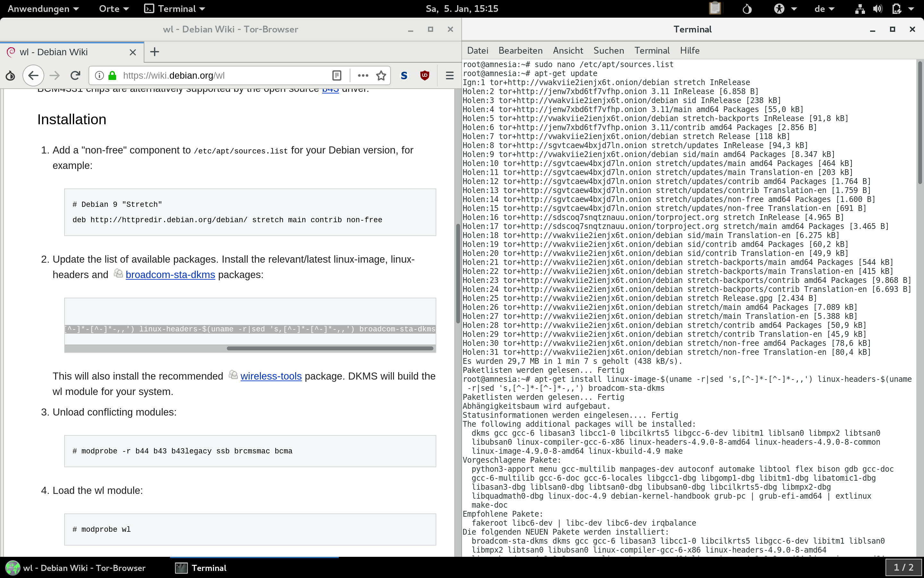Maximize the Terminal window
The height and width of the screenshot is (578, 924).
click(x=892, y=30)
